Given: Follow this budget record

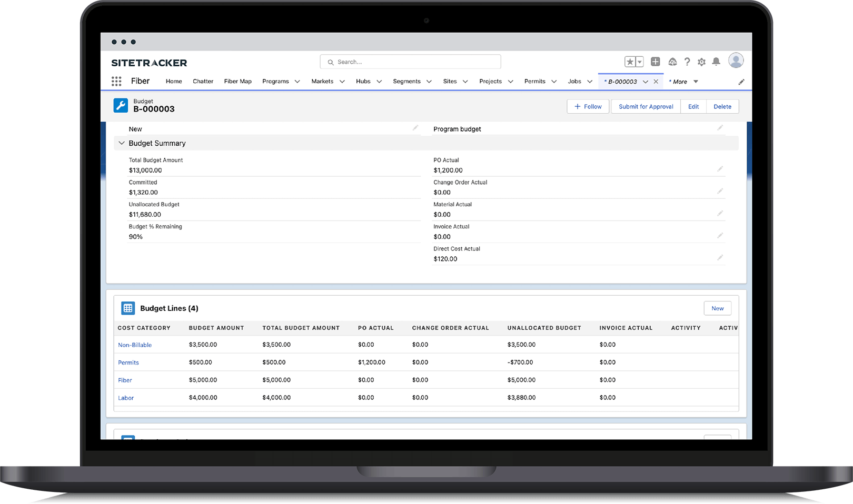Looking at the screenshot, I should (588, 106).
